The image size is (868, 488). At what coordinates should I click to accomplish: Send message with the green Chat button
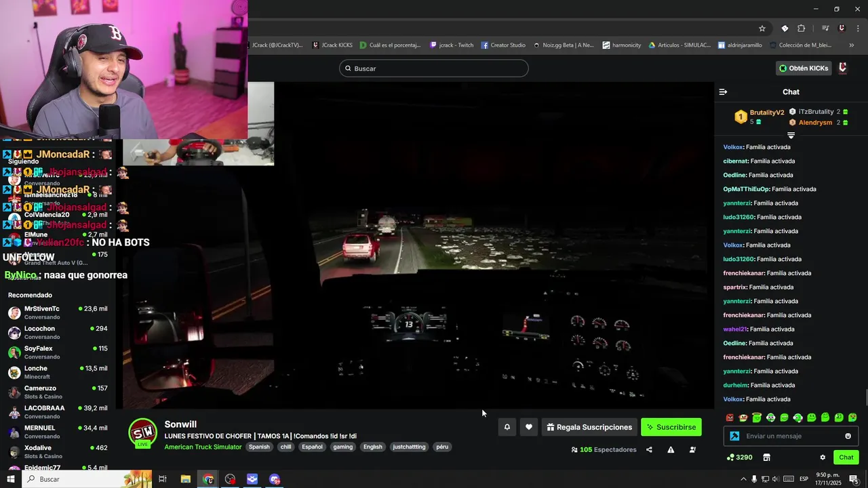pos(846,457)
